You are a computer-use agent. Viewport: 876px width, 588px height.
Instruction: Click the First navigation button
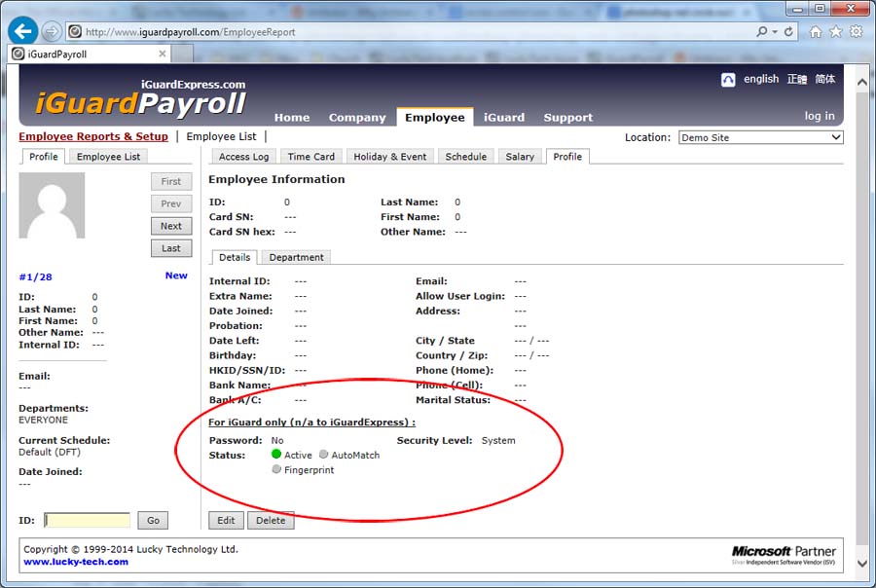(x=171, y=181)
